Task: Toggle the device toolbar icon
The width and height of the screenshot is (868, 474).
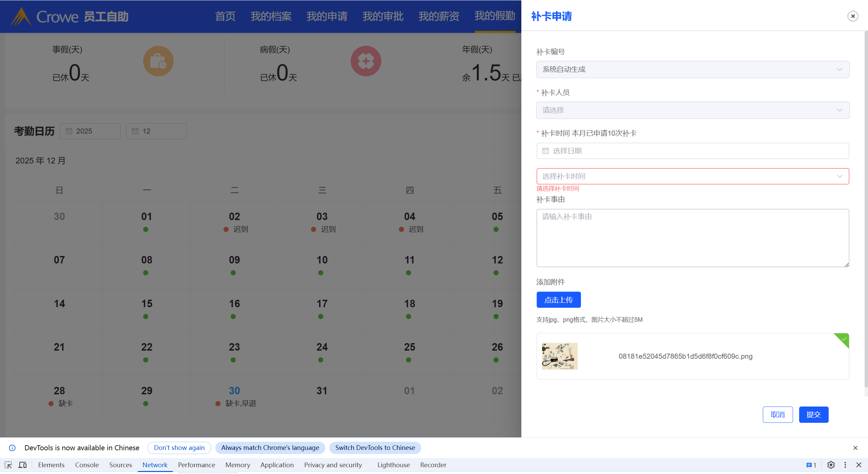Action: pyautogui.click(x=22, y=465)
